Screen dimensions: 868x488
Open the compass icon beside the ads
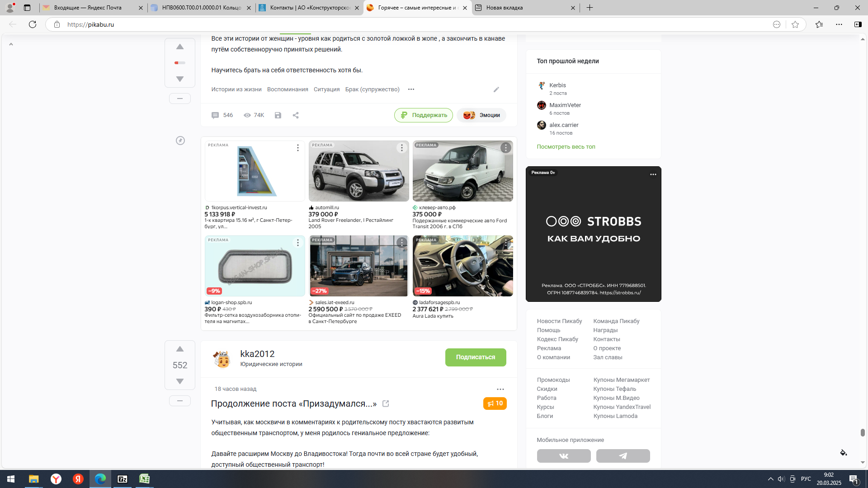point(180,141)
